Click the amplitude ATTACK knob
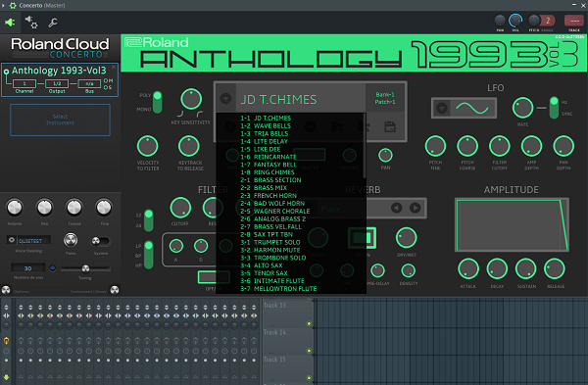 (468, 268)
